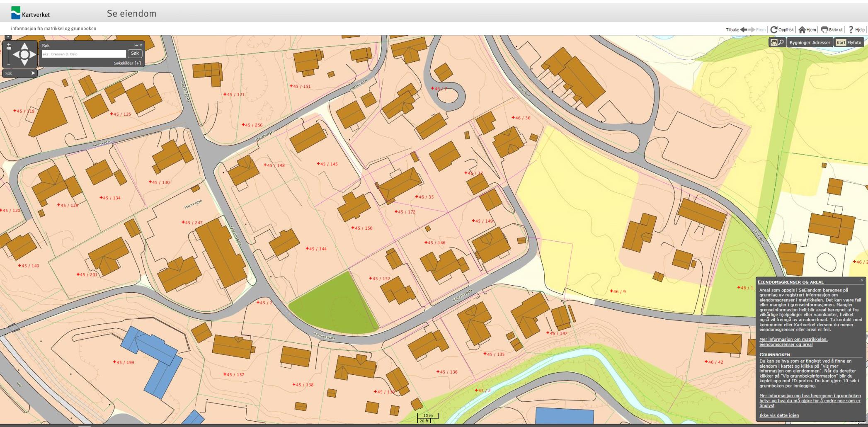Refresh map with Oppfrisk icon

[773, 30]
